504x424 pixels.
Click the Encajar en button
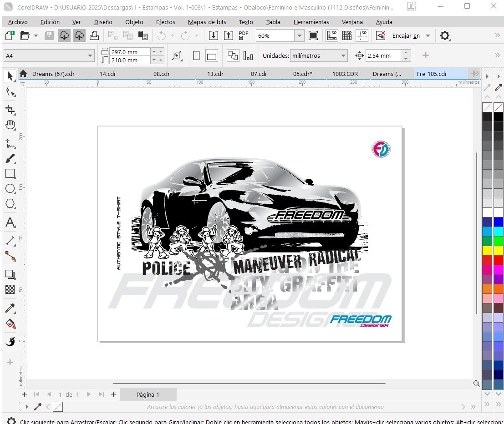point(406,35)
